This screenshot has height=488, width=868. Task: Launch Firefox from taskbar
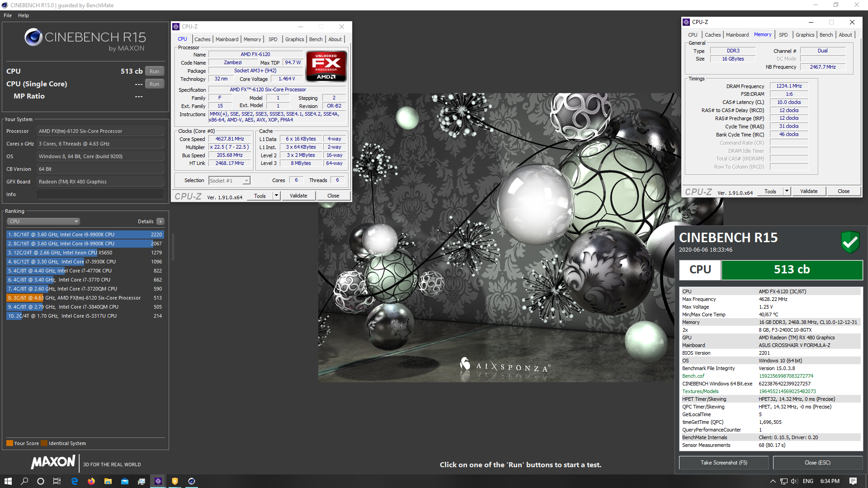[x=91, y=481]
